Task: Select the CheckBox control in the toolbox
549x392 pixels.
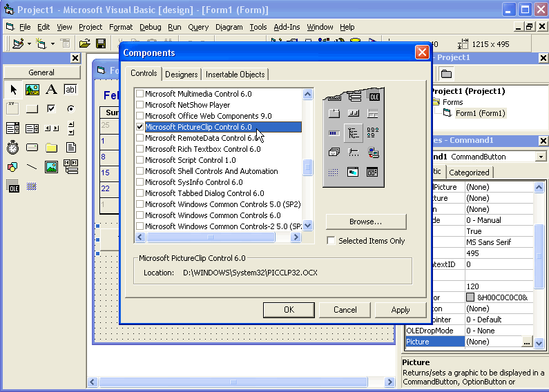Action: tap(52, 109)
